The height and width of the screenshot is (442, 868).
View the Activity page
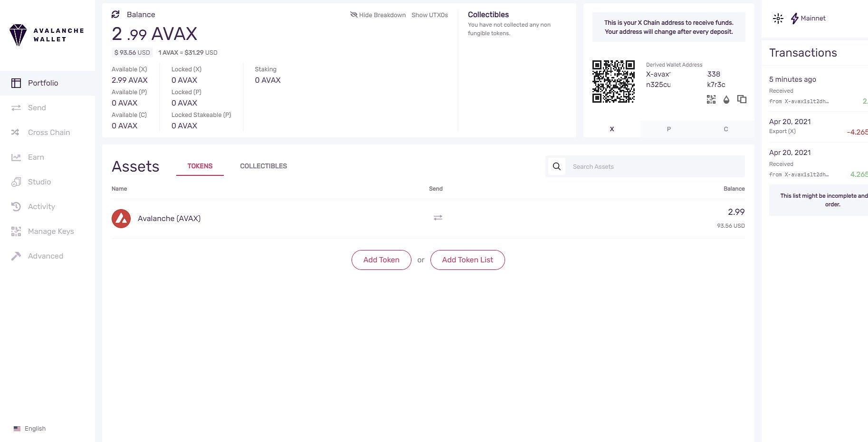(48, 207)
